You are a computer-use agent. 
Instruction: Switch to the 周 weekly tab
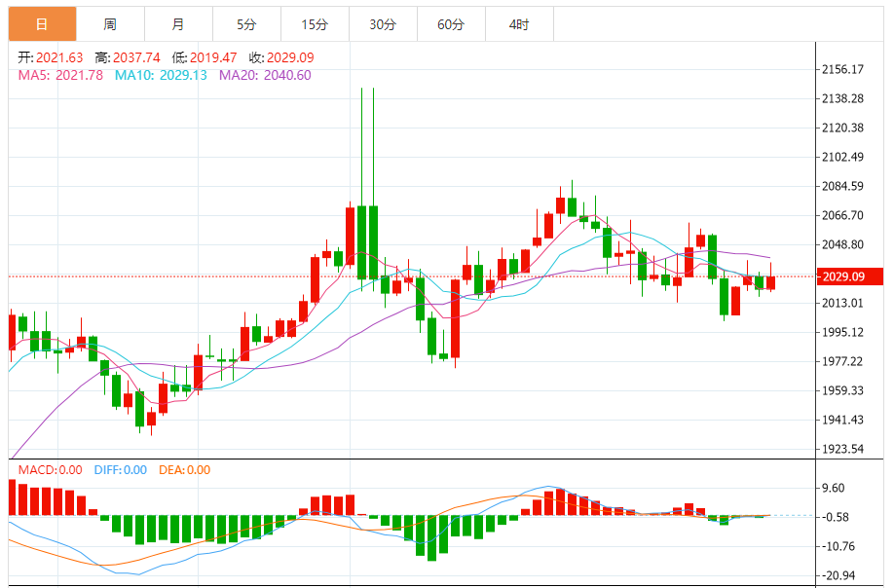[x=110, y=24]
